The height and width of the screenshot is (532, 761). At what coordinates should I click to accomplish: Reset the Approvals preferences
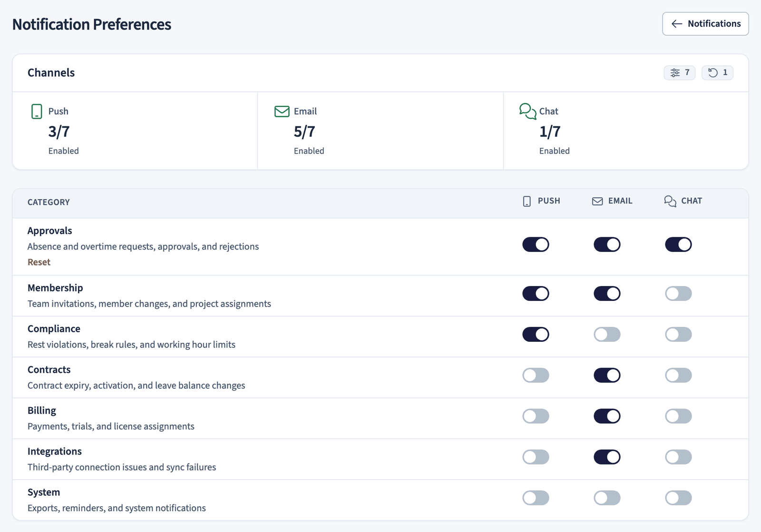coord(39,262)
